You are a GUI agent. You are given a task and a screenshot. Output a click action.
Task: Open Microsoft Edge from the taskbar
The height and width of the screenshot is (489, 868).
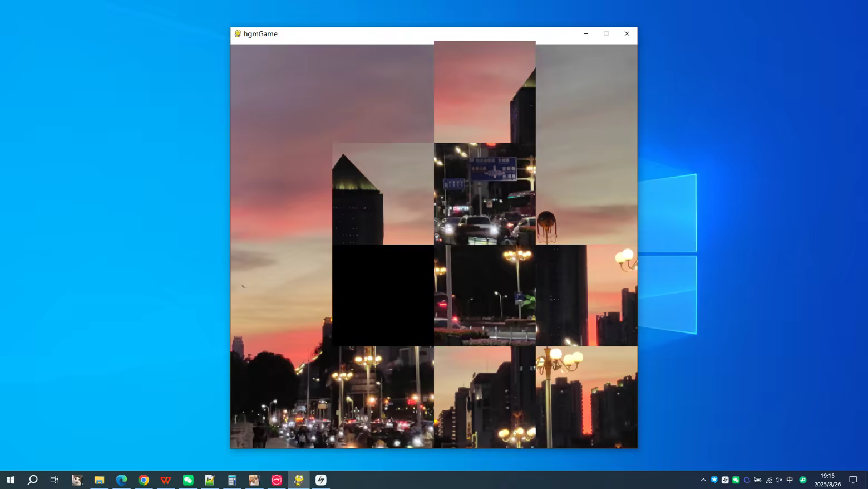(x=121, y=480)
